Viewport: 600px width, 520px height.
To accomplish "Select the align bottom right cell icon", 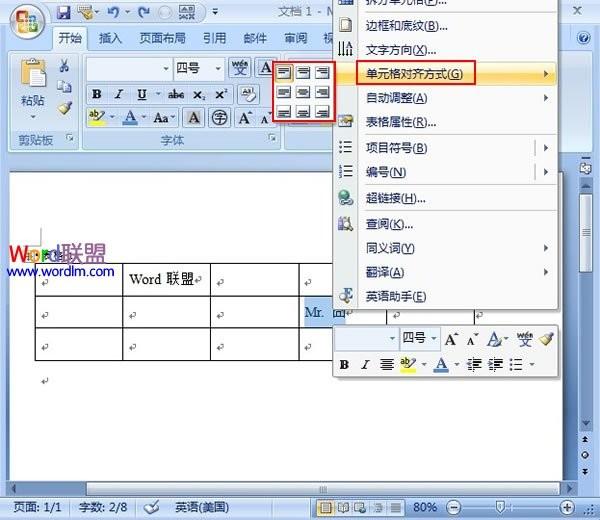I will pos(322,112).
